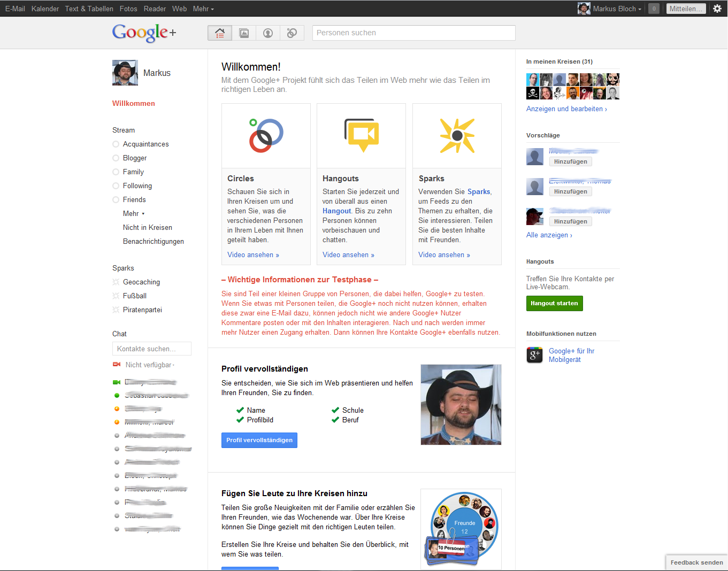The width and height of the screenshot is (728, 571).
Task: Open the Photos icon in header
Action: pos(244,33)
